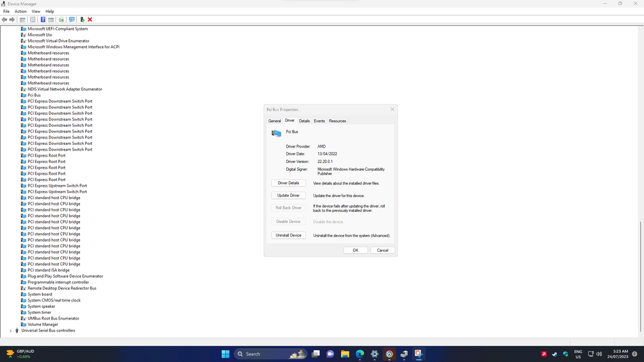Click the device icon next to Volume Manager
Image resolution: width=644 pixels, height=362 pixels.
(23, 324)
